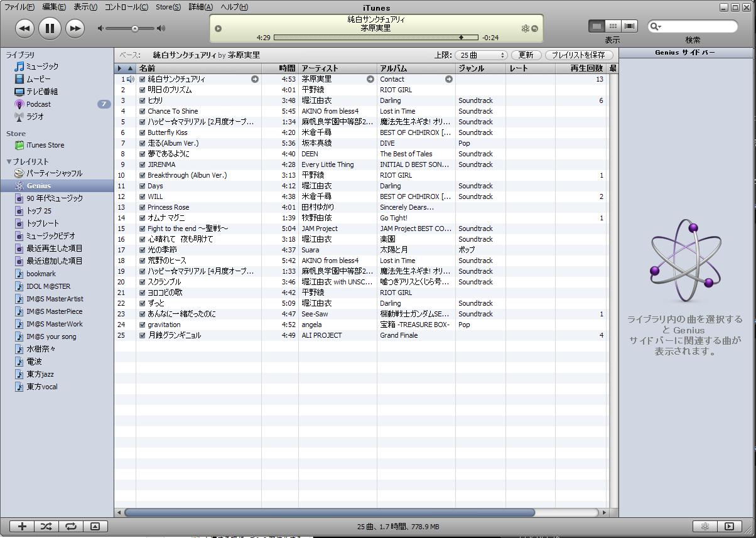Click the arrow icon right of the display's Genius icon
Viewport: 756px width, 538px height.
[535, 28]
